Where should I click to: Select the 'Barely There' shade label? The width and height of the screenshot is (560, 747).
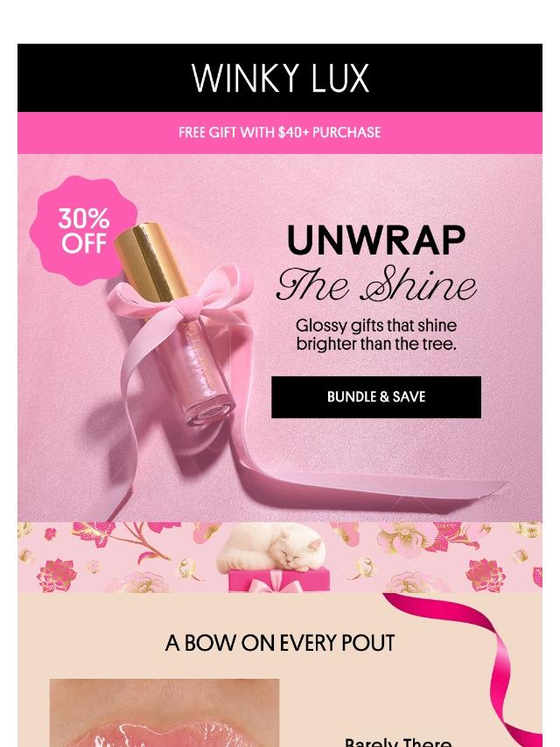(398, 743)
